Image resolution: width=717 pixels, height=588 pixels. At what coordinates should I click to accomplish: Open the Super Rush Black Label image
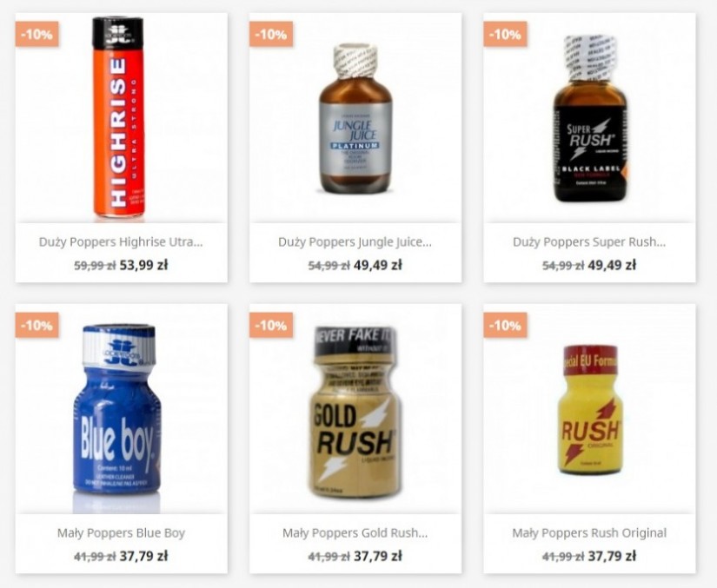[x=590, y=118]
